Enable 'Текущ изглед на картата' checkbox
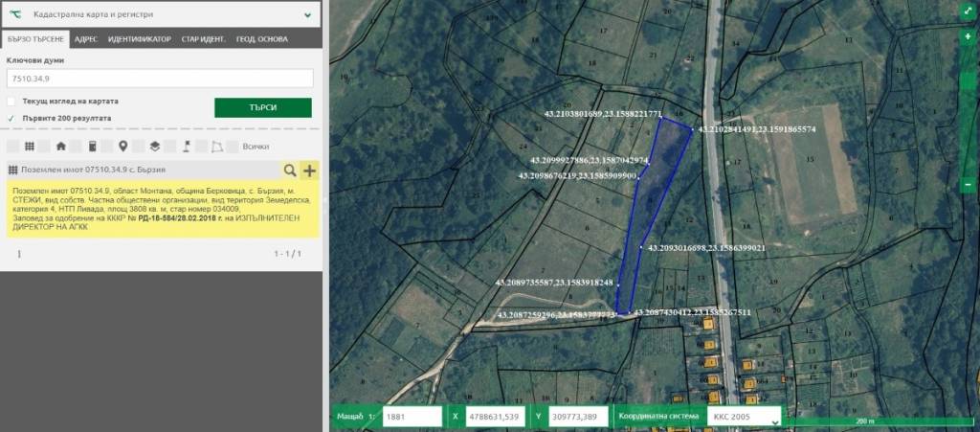 click(x=11, y=101)
